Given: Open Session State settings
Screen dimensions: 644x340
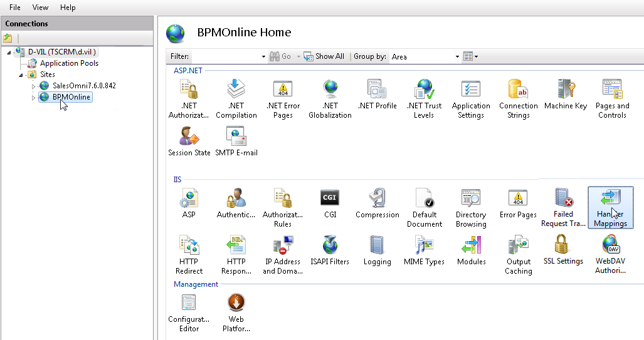Looking at the screenshot, I should 189,141.
